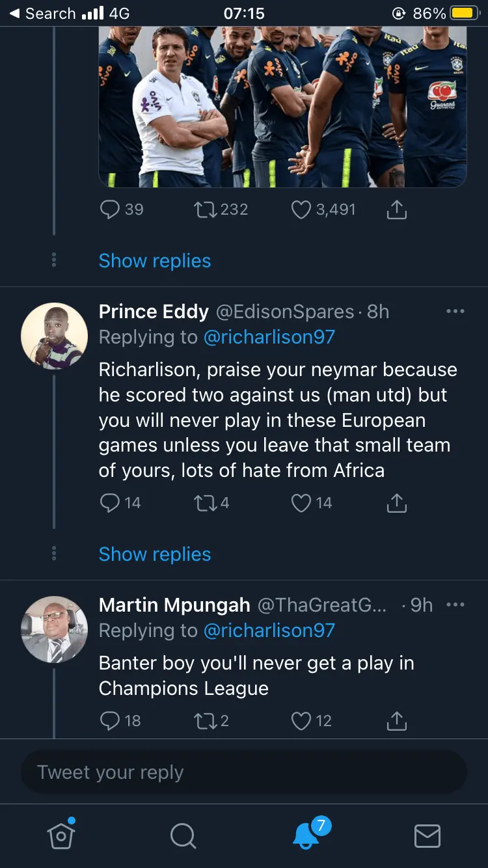
Task: Open Notifications with 7 unread
Action: pyautogui.click(x=306, y=835)
